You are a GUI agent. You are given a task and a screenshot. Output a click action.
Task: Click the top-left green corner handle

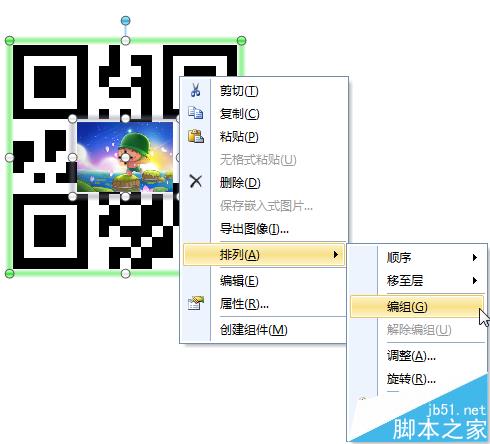click(x=10, y=41)
